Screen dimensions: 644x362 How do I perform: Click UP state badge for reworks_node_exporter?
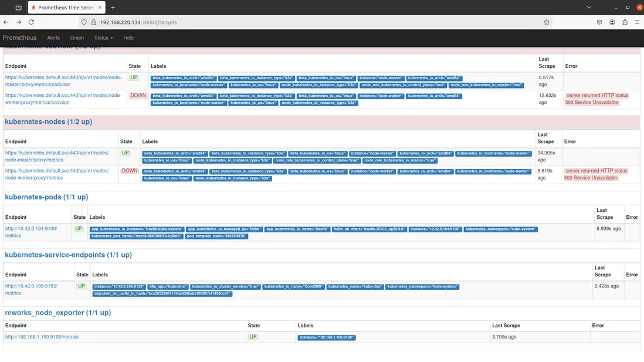(253, 337)
